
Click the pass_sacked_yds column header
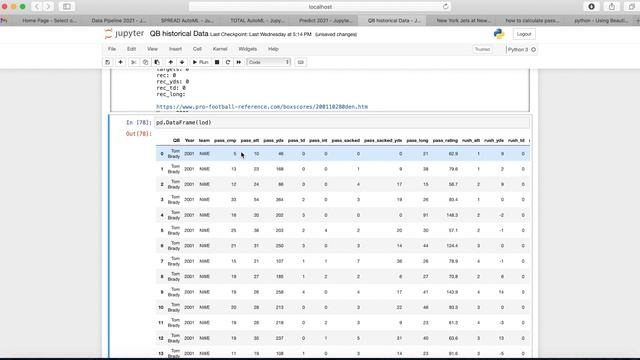[383, 140]
